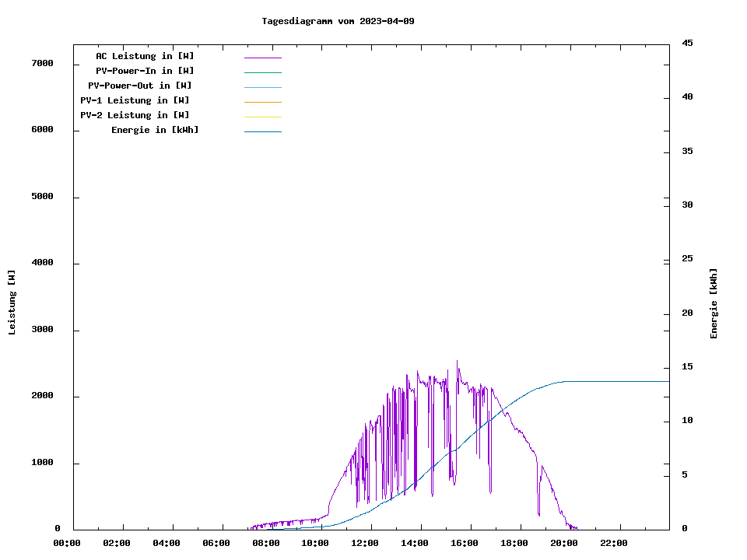Click the 06:00 tick label on time axis
The image size is (747, 560).
(x=216, y=543)
